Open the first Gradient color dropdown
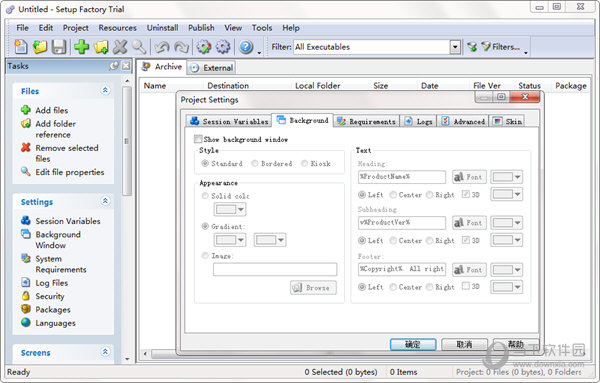Image resolution: width=600 pixels, height=383 pixels. 230,240
